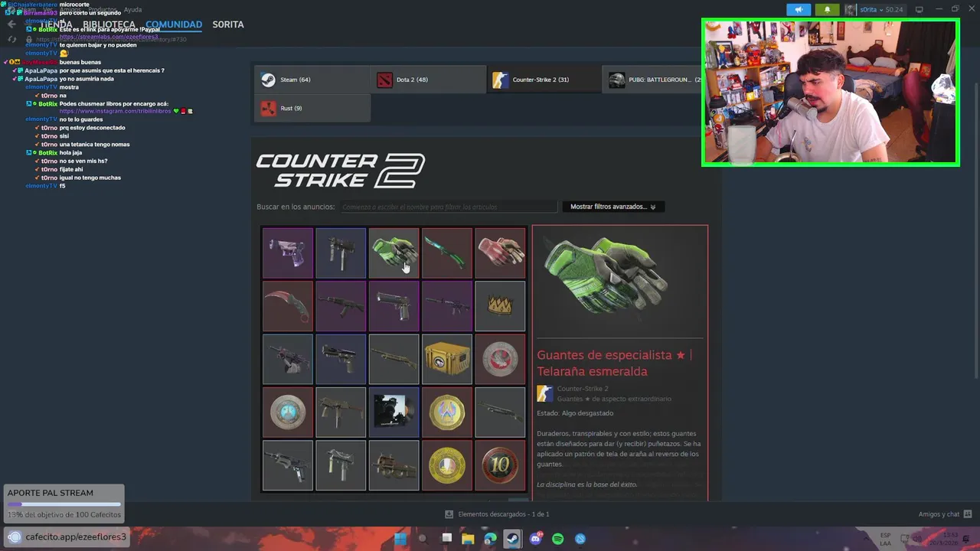
Task: Select the gold service medal in fourth row
Action: pyautogui.click(x=447, y=412)
